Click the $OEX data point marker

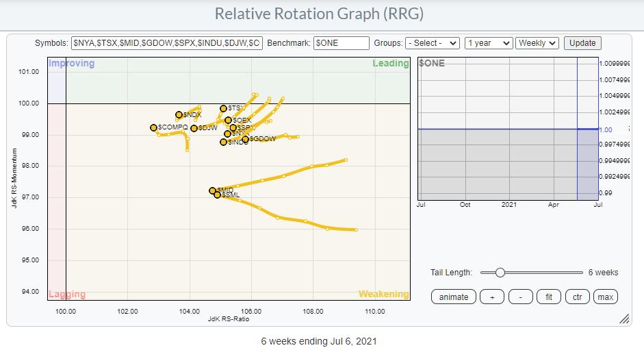[228, 121]
